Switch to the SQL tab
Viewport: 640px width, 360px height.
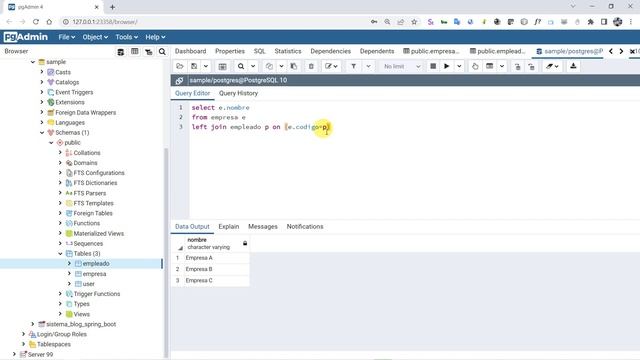(x=260, y=51)
